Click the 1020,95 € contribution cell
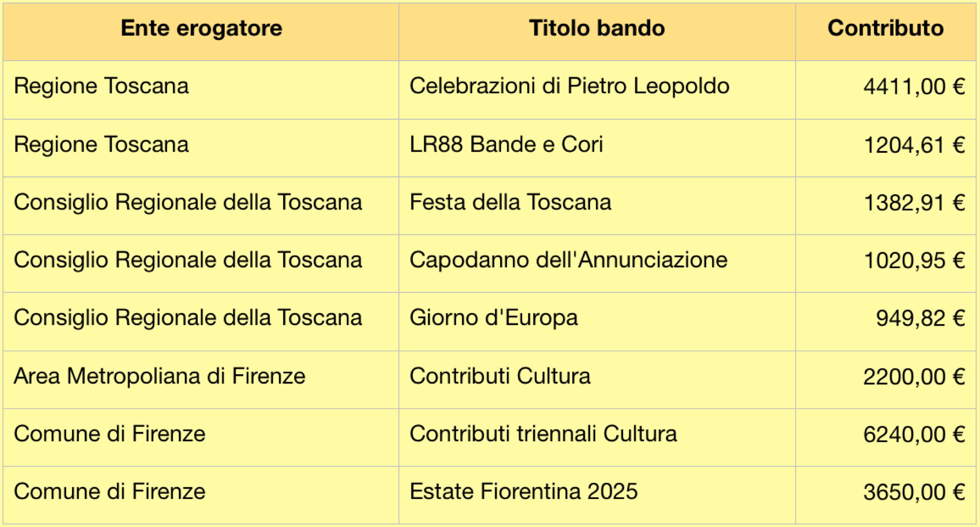 [x=914, y=260]
